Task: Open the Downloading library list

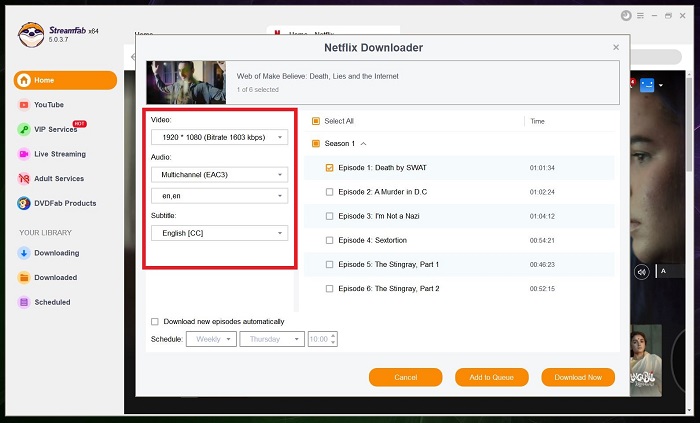Action: tap(57, 253)
